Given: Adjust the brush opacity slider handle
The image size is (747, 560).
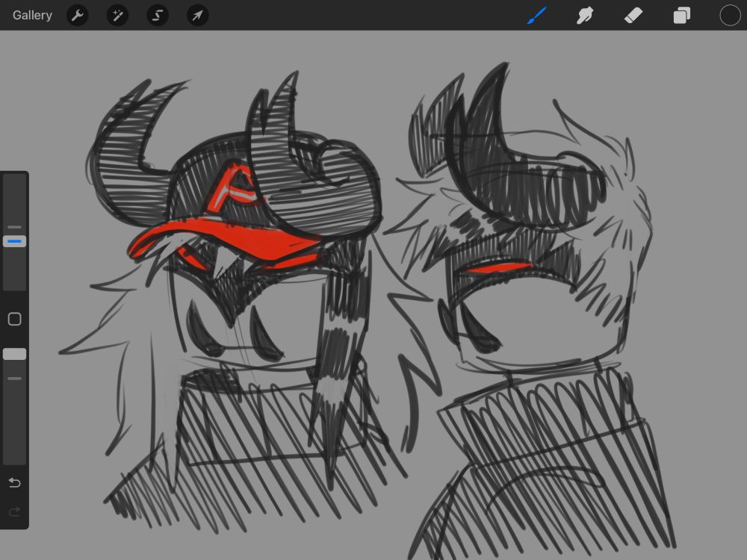Looking at the screenshot, I should (x=15, y=354).
